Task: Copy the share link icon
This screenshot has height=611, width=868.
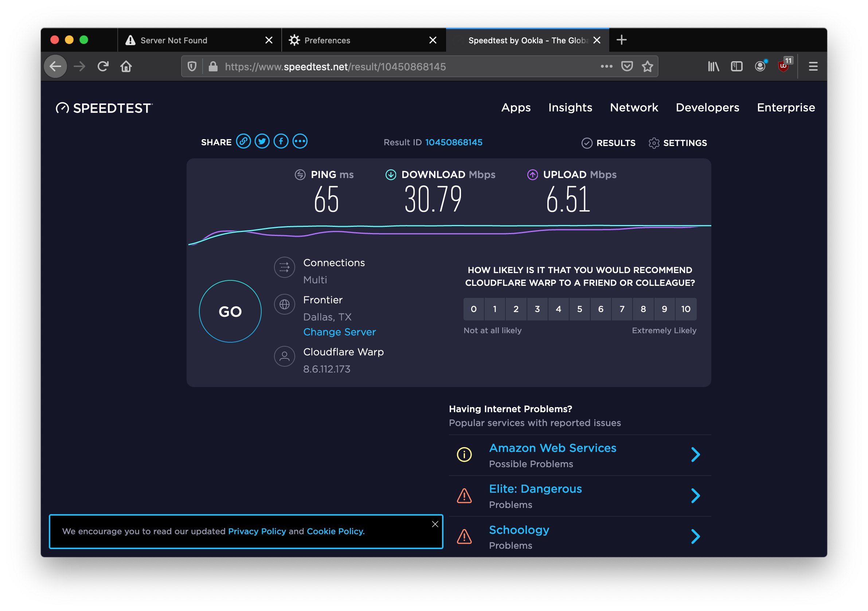Action: pos(243,142)
